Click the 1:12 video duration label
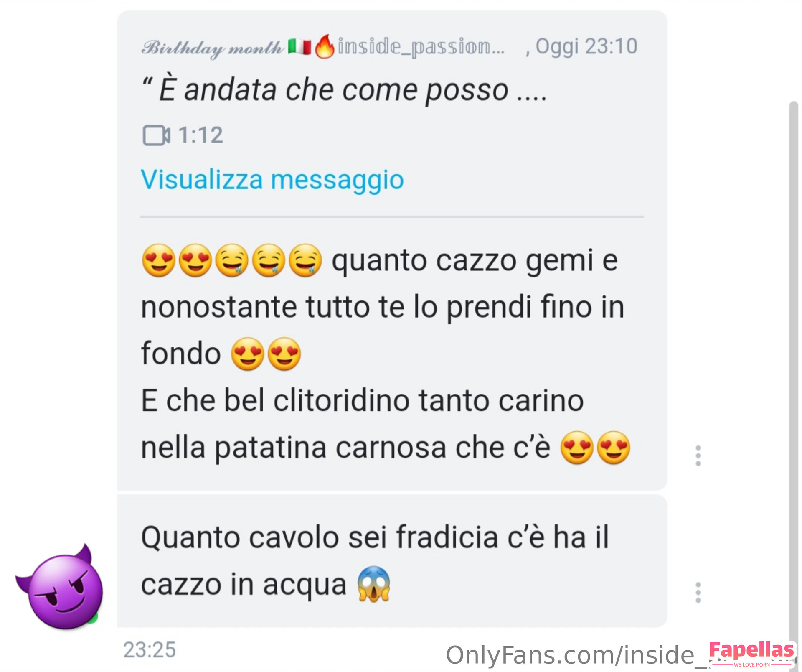Image resolution: width=802 pixels, height=672 pixels. coord(200,135)
